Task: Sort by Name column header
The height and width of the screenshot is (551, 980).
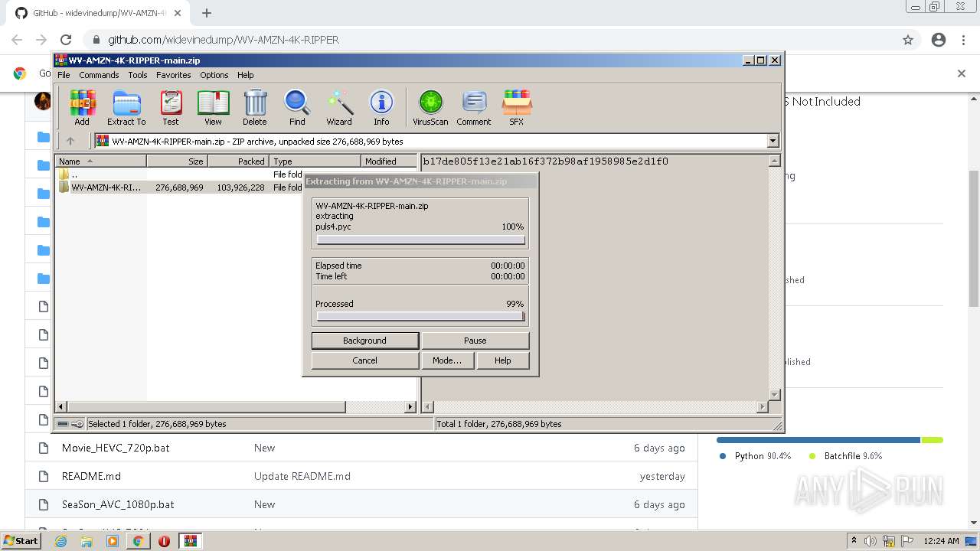Action: pyautogui.click(x=100, y=161)
